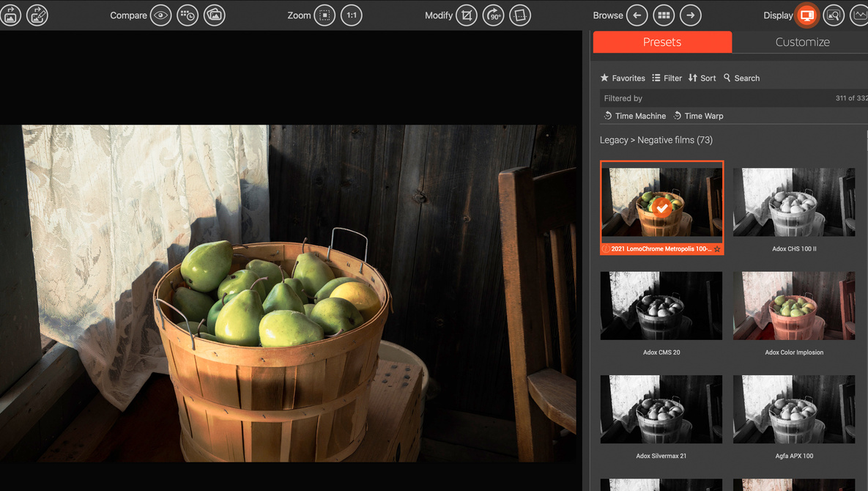The height and width of the screenshot is (491, 868).
Task: Open the Sort options
Action: tap(702, 78)
